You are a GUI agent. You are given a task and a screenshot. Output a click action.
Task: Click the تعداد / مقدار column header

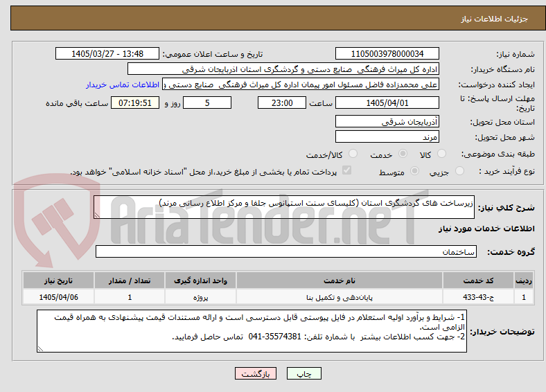point(130,280)
